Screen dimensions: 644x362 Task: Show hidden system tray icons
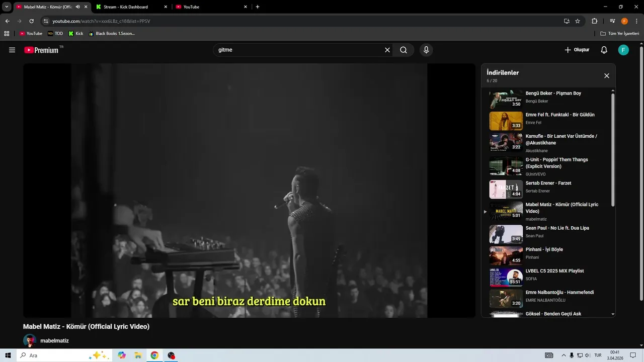[x=563, y=355]
